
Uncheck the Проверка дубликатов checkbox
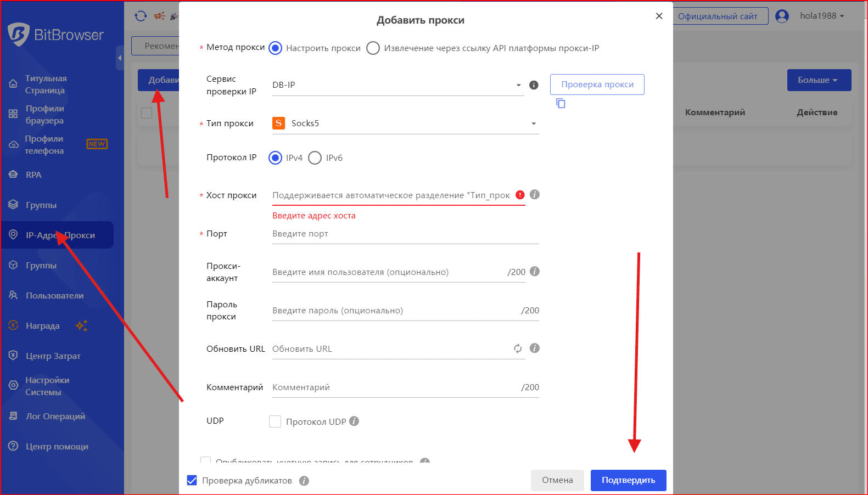click(x=192, y=481)
